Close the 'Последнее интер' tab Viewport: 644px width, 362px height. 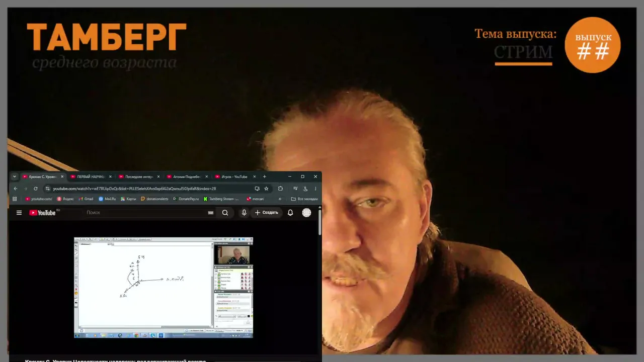pyautogui.click(x=158, y=176)
